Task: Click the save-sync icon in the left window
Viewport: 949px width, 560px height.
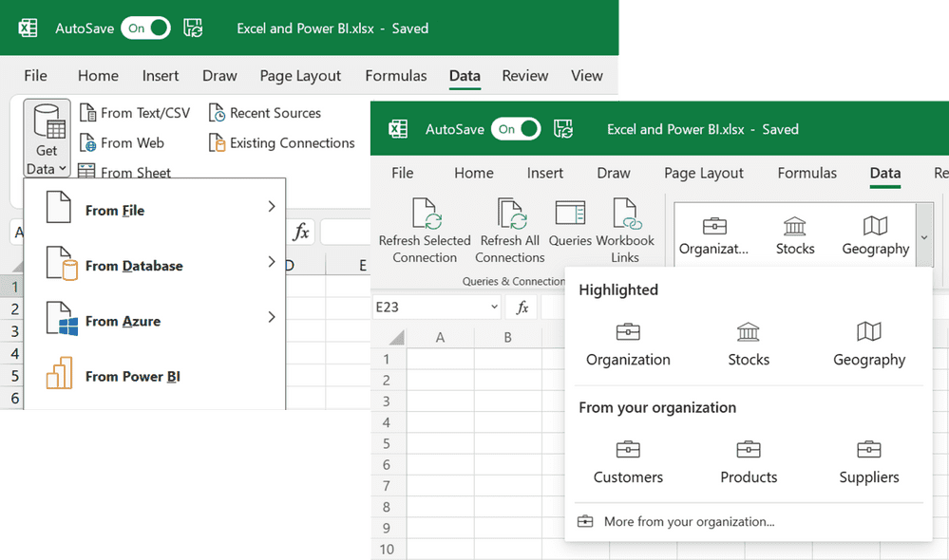Action: pos(193,28)
